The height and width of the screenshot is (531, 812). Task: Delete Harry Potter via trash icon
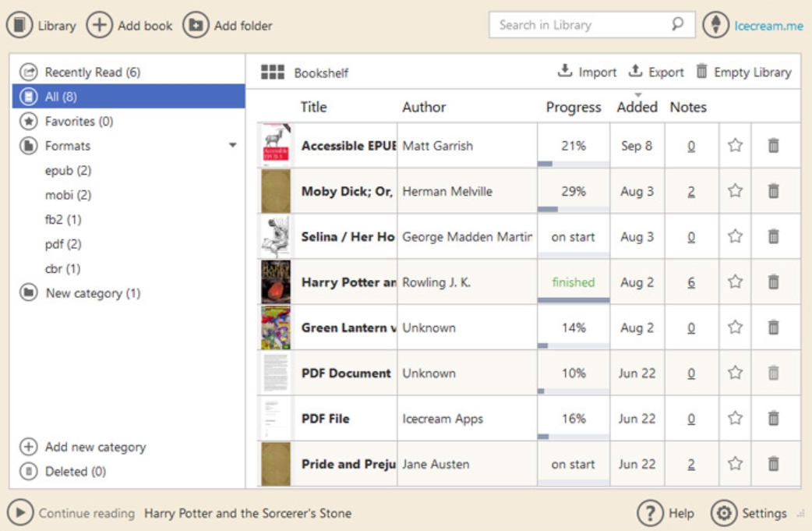[773, 282]
